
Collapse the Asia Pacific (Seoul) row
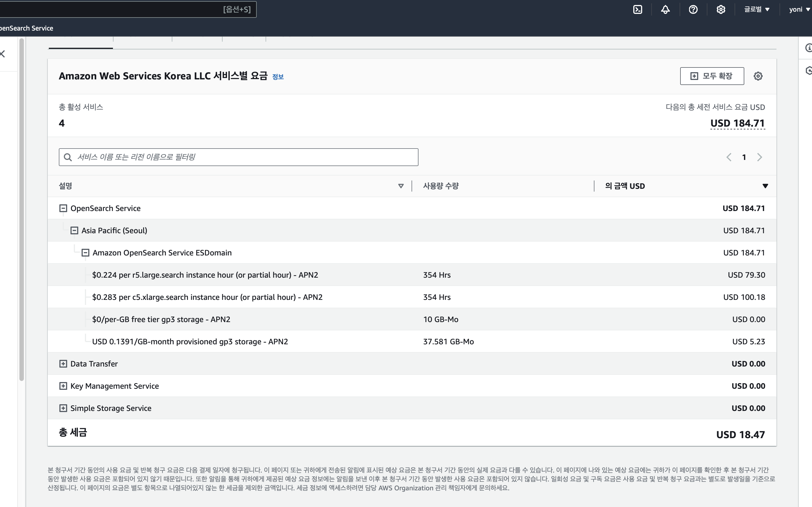74,230
